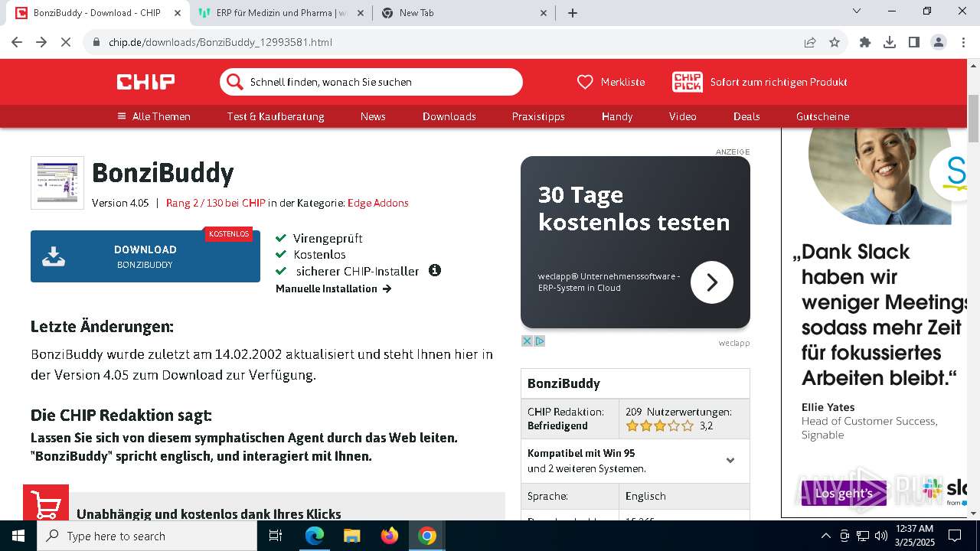The image size is (980, 551).
Task: Open the Gutscheine menu item
Action: [x=823, y=116]
